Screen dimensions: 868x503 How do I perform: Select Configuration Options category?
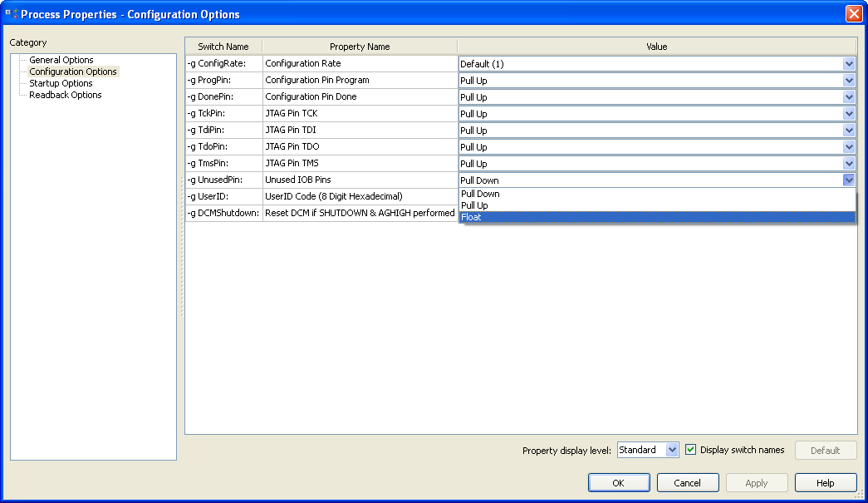coord(72,72)
